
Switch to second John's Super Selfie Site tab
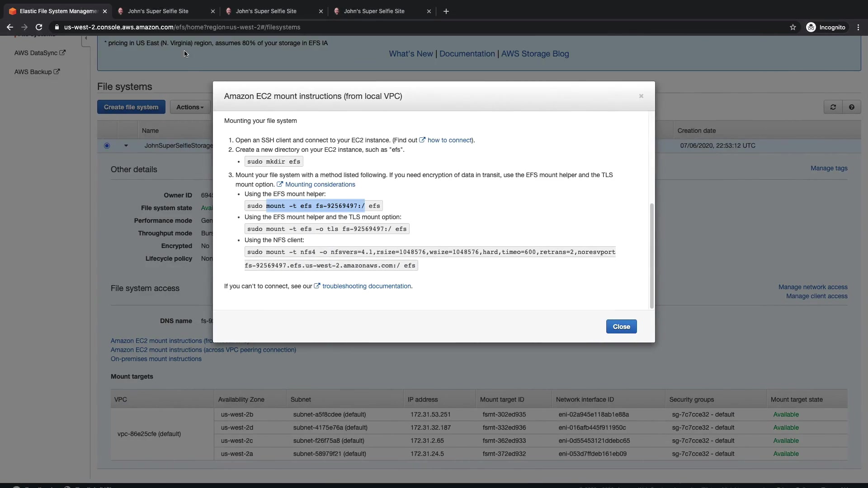266,11
